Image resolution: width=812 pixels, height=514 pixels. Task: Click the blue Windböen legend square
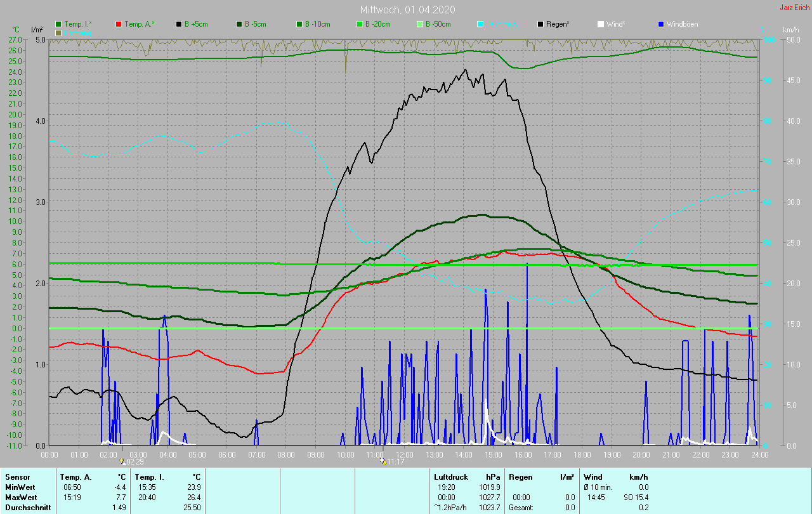[661, 24]
